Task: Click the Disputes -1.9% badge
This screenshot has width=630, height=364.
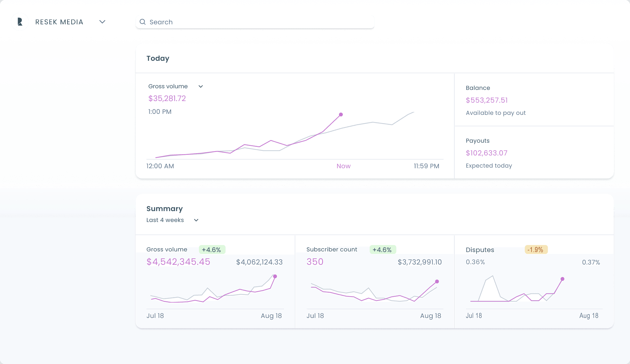Action: pos(536,249)
